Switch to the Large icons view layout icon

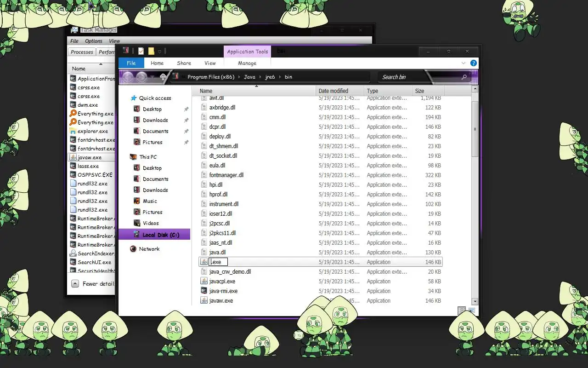pyautogui.click(x=471, y=310)
